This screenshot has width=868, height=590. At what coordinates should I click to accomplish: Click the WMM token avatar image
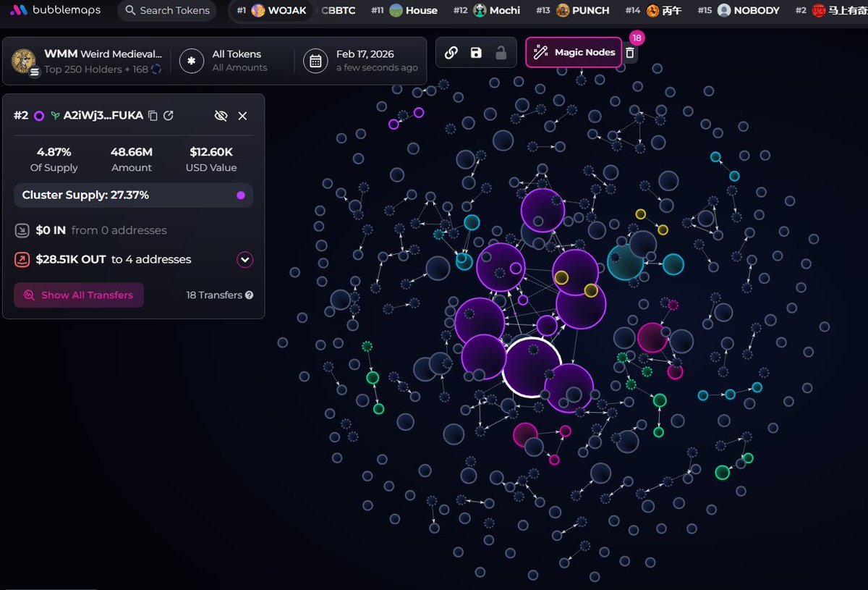[x=25, y=62]
